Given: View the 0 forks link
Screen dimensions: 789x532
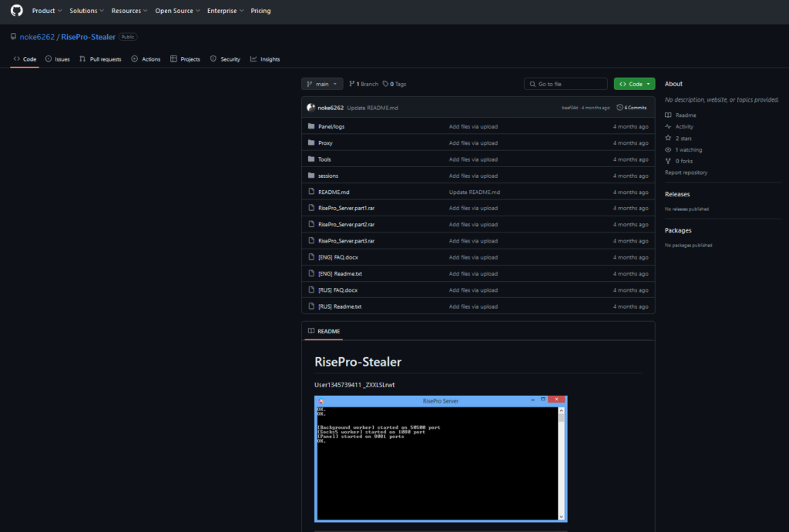Looking at the screenshot, I should [679, 162].
